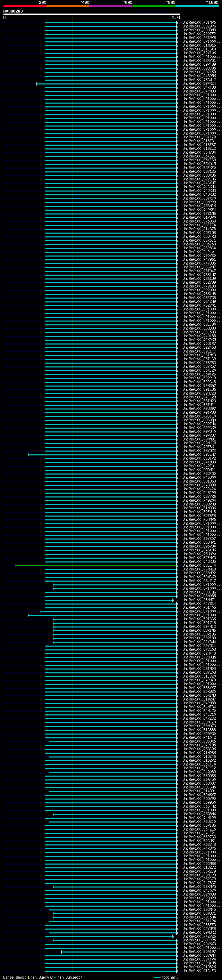Select hit label UniRef100_A9NNW1

[x=199, y=439]
